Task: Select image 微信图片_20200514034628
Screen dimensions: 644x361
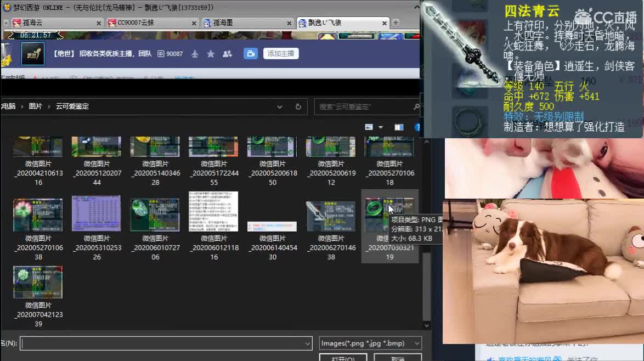Action: (x=155, y=161)
